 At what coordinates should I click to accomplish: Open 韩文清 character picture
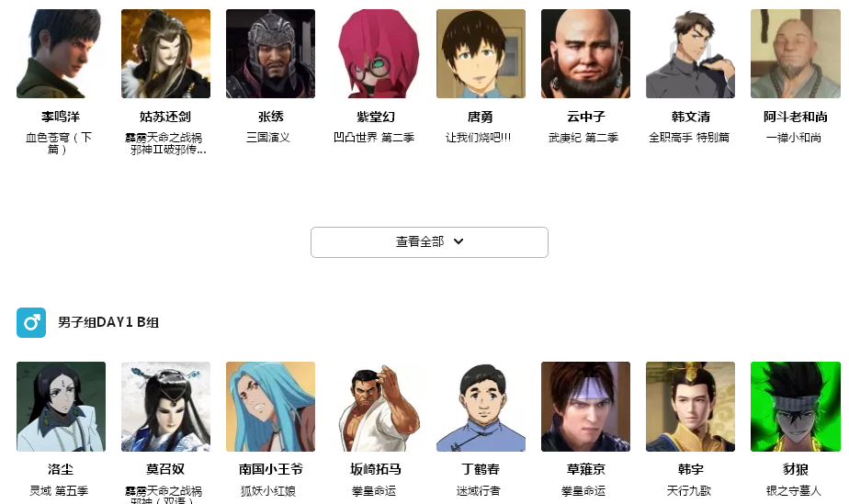(690, 53)
